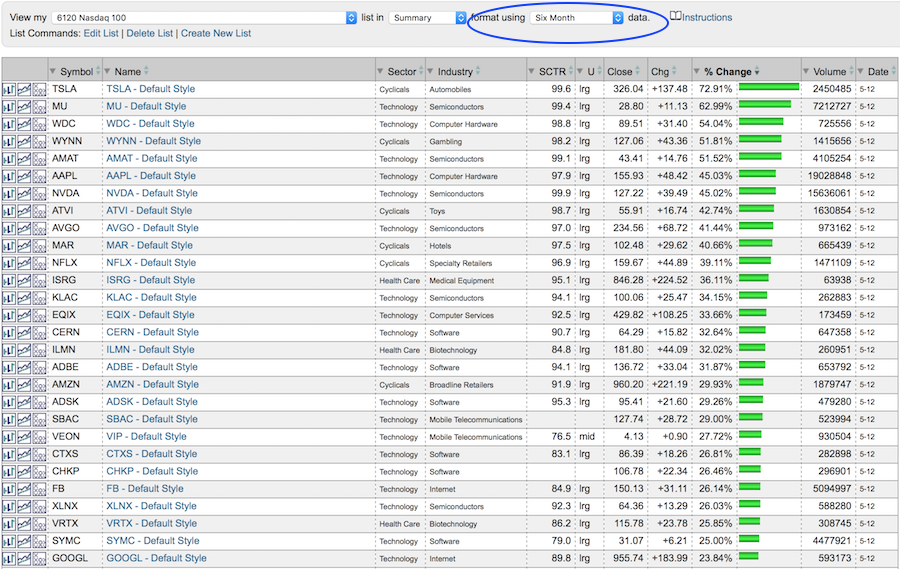Sort by the % Change column header

pyautogui.click(x=727, y=71)
